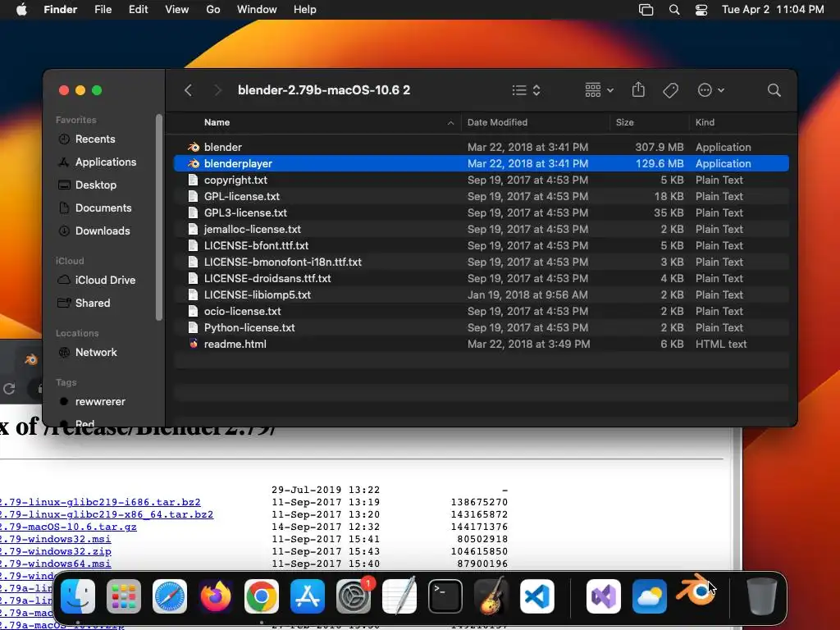Open the ellipsis action menu dropdown

click(711, 90)
